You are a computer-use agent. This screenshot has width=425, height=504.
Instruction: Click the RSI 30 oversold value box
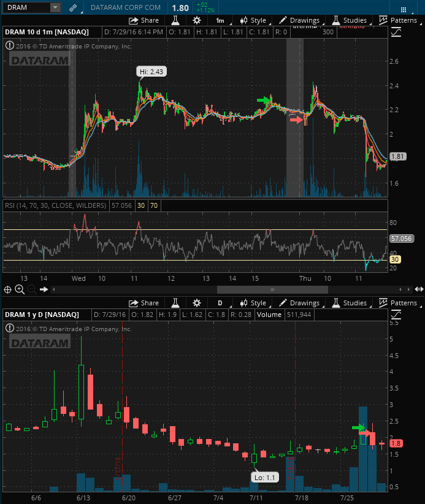coord(141,205)
